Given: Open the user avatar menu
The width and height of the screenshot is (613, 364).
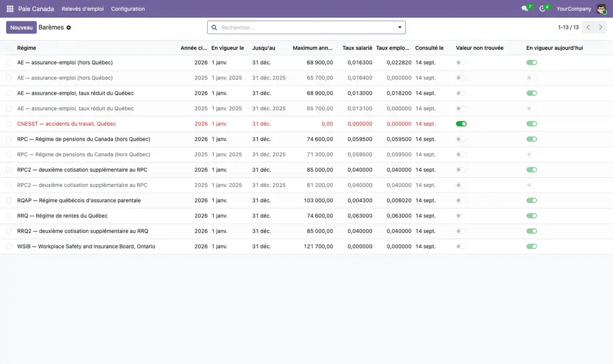Looking at the screenshot, I should [x=601, y=8].
